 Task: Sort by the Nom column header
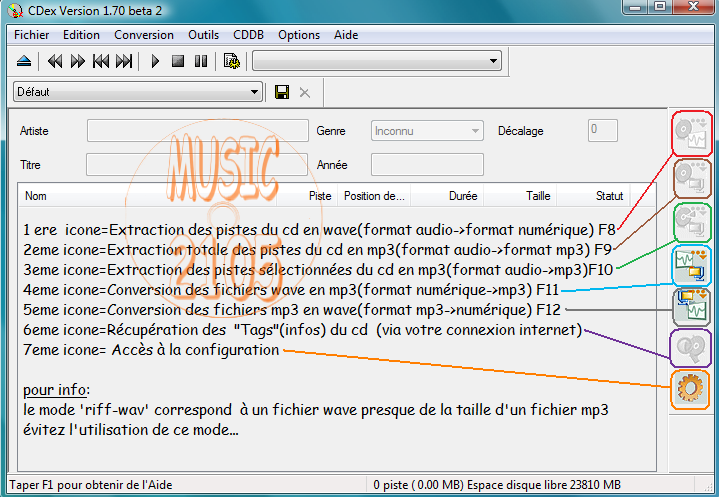pyautogui.click(x=148, y=196)
